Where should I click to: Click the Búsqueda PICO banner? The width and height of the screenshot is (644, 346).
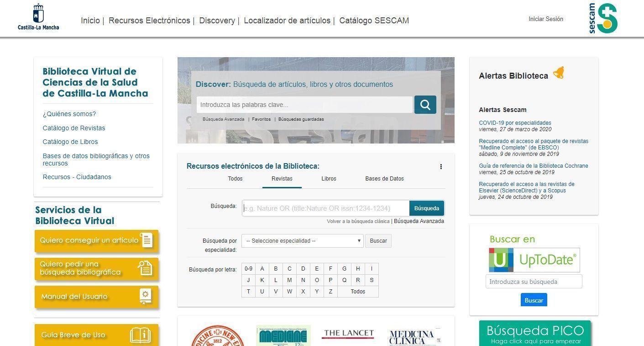pos(535,334)
